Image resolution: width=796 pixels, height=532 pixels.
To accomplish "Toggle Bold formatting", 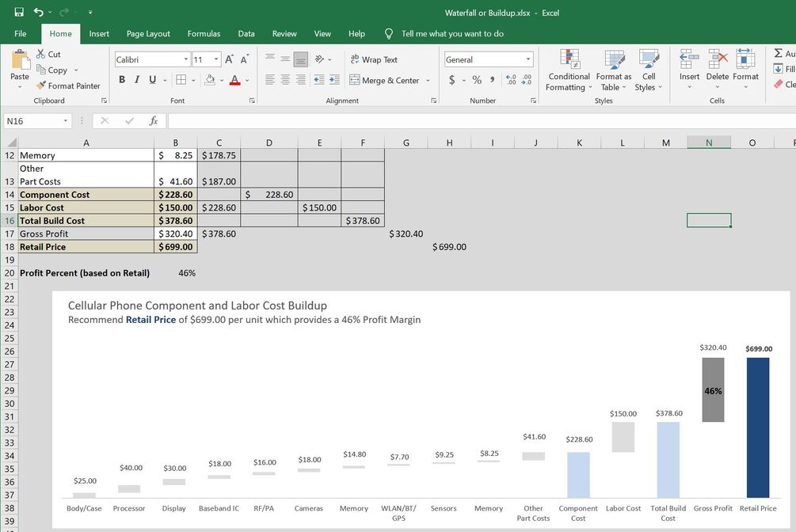I will tap(122, 80).
